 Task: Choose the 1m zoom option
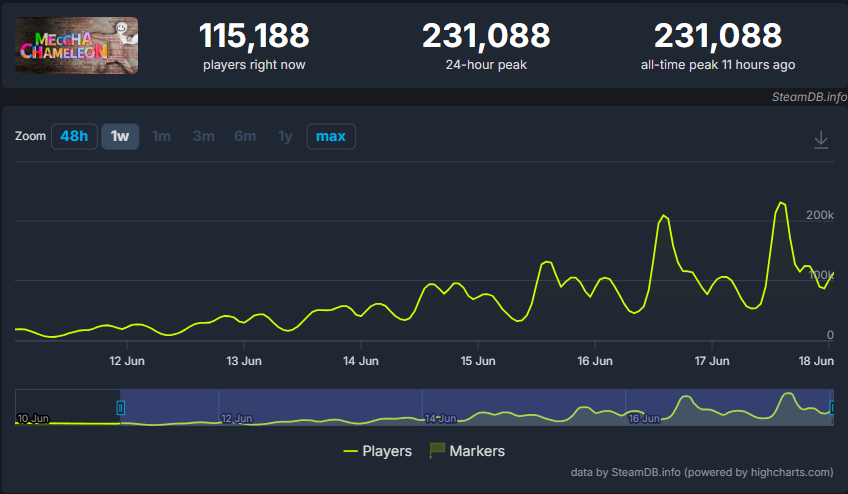tap(161, 136)
